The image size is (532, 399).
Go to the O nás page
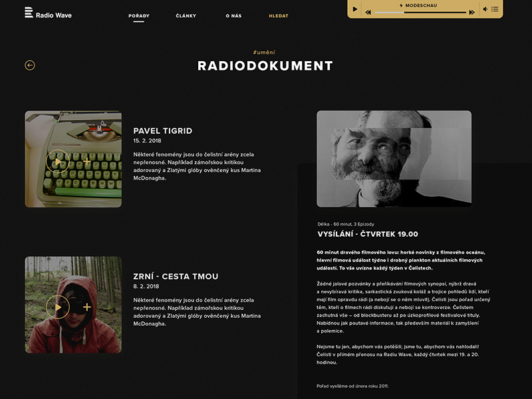233,15
